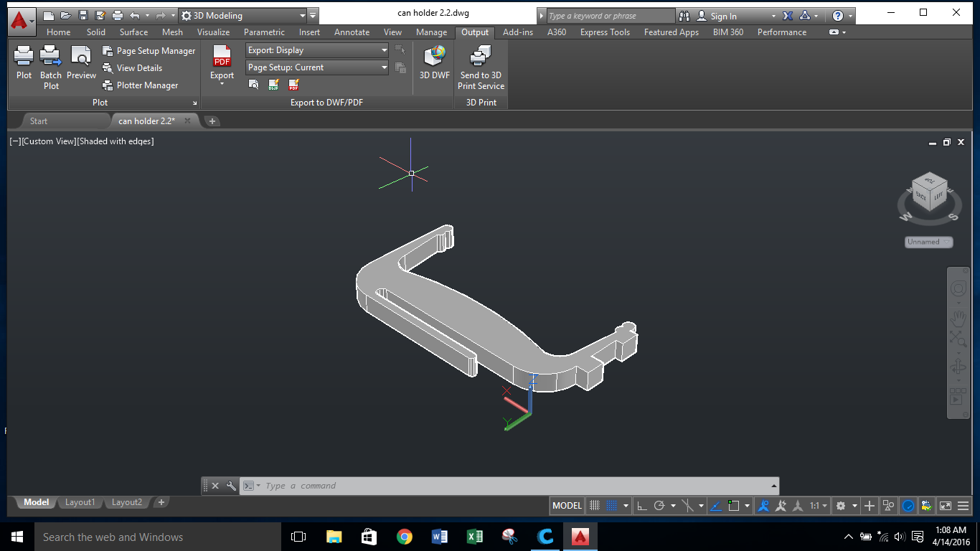
Task: Toggle ortho mode in status bar
Action: [x=642, y=506]
